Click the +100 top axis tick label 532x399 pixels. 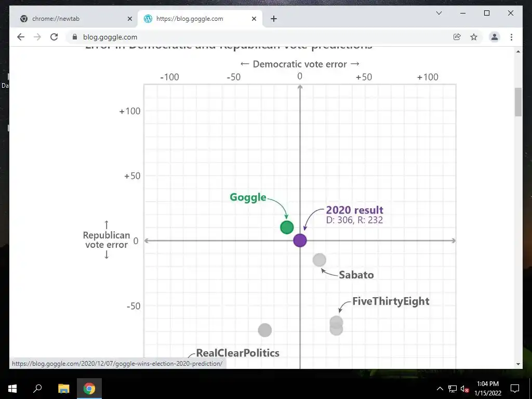click(x=428, y=77)
